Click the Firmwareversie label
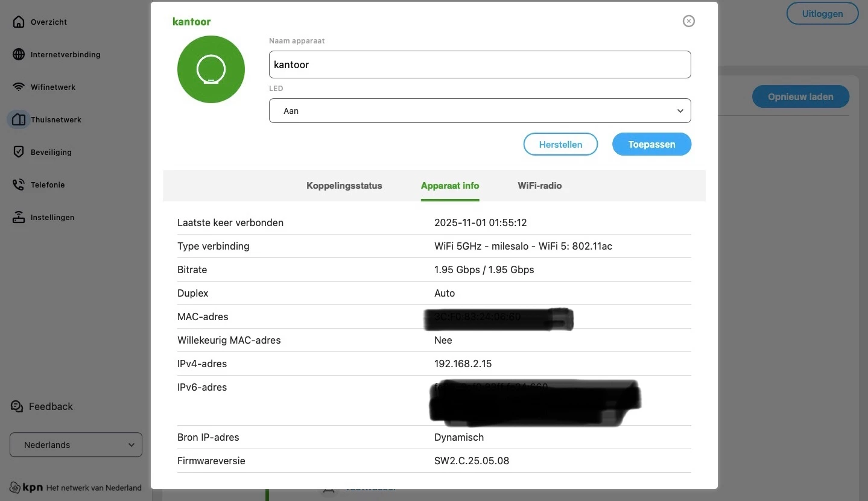The height and width of the screenshot is (501, 868). 211,461
